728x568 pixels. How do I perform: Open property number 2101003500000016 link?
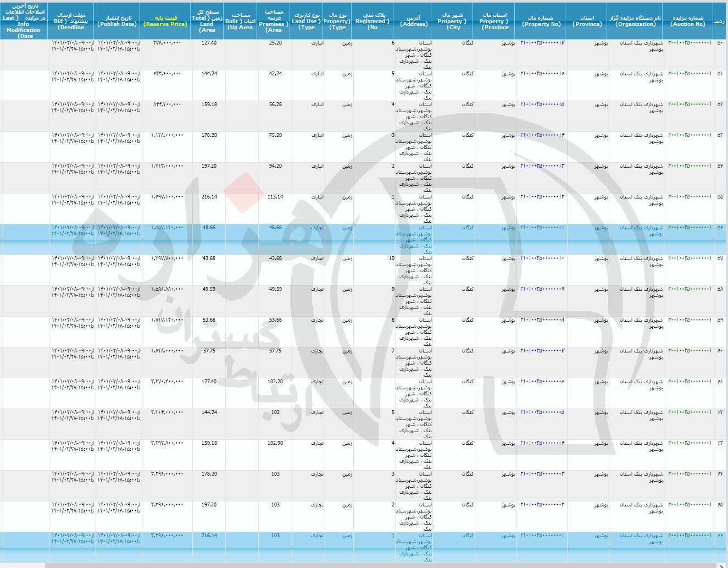[x=542, y=74]
